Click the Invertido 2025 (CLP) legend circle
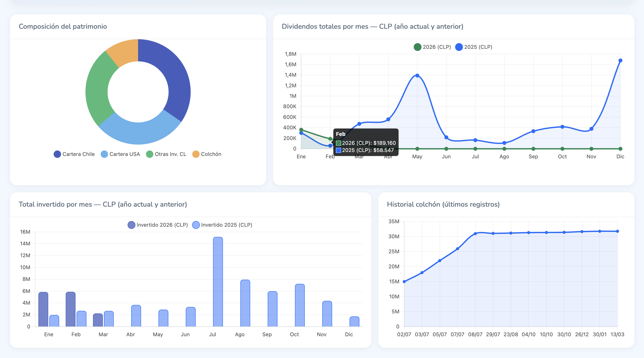The height and width of the screenshot is (358, 644). [x=196, y=225]
